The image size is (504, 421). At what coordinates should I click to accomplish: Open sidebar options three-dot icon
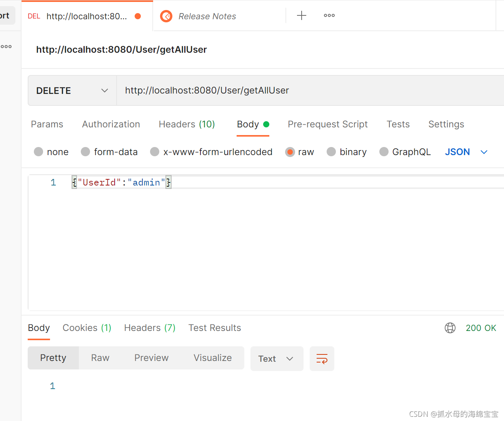coord(6,47)
